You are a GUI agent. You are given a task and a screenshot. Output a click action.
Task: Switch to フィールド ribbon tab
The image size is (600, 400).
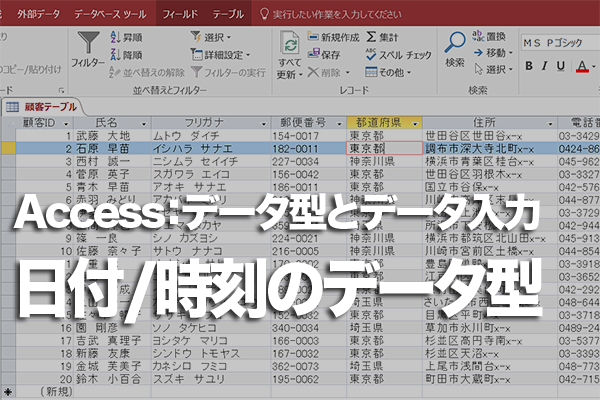click(x=180, y=14)
